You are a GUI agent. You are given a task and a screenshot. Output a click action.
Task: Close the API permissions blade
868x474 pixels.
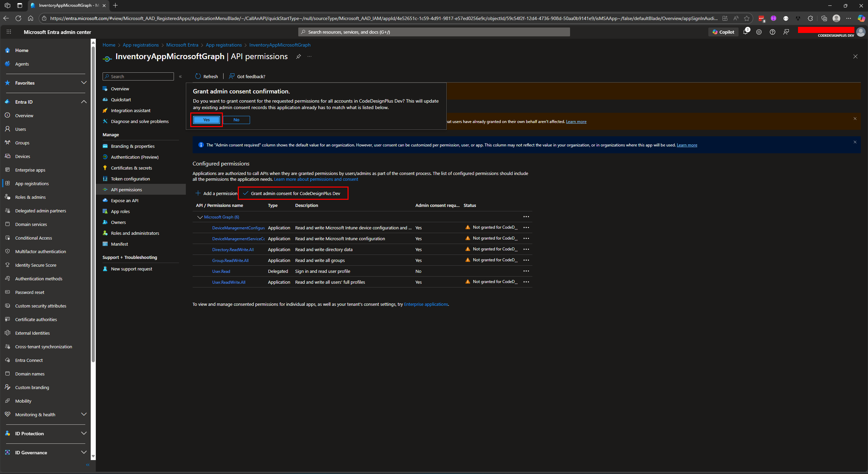[x=855, y=56]
